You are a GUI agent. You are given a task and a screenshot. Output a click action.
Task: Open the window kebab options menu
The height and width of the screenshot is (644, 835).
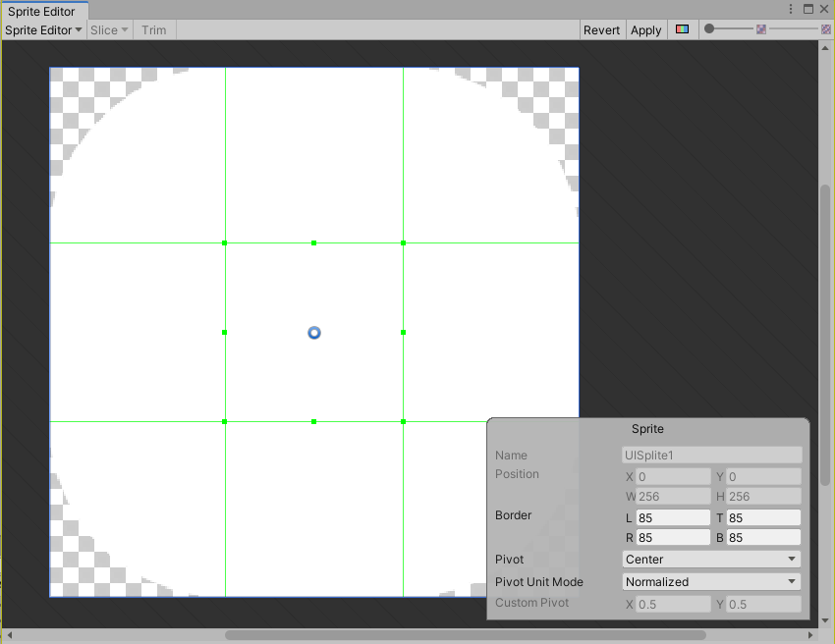(x=791, y=9)
